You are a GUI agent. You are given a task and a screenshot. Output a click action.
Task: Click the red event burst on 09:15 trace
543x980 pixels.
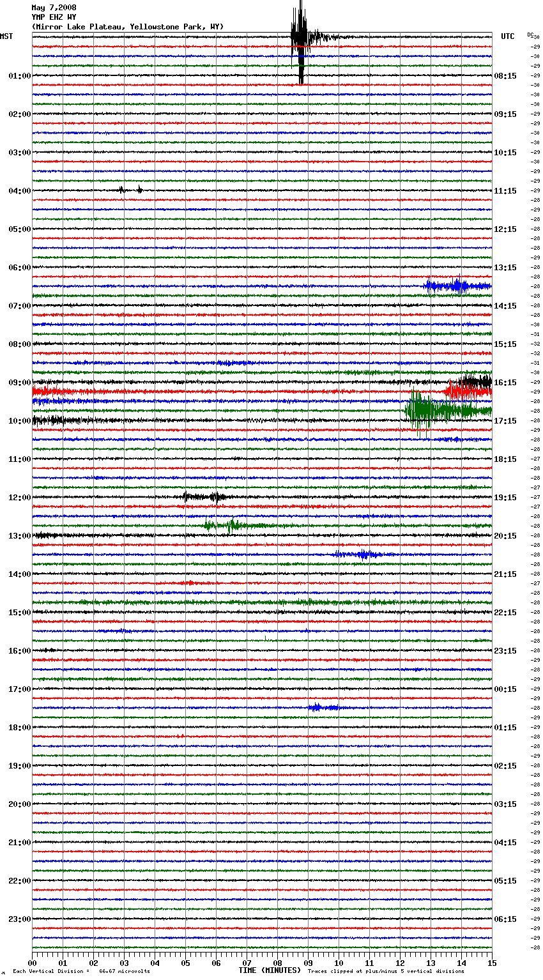tap(468, 390)
